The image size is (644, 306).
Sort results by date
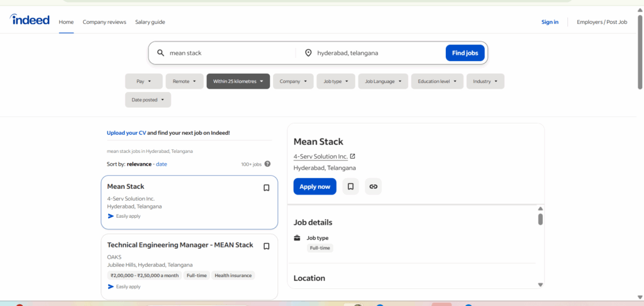click(162, 164)
